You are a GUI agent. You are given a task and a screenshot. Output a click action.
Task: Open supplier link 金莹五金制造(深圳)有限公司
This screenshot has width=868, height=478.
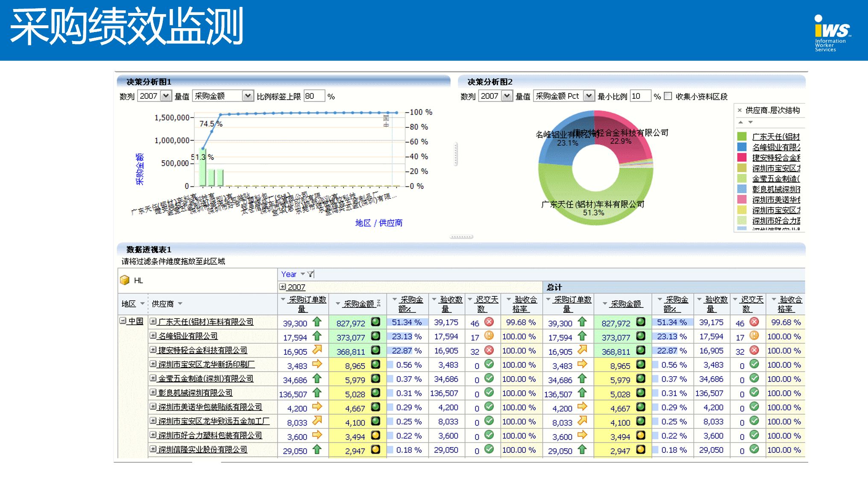click(x=205, y=379)
